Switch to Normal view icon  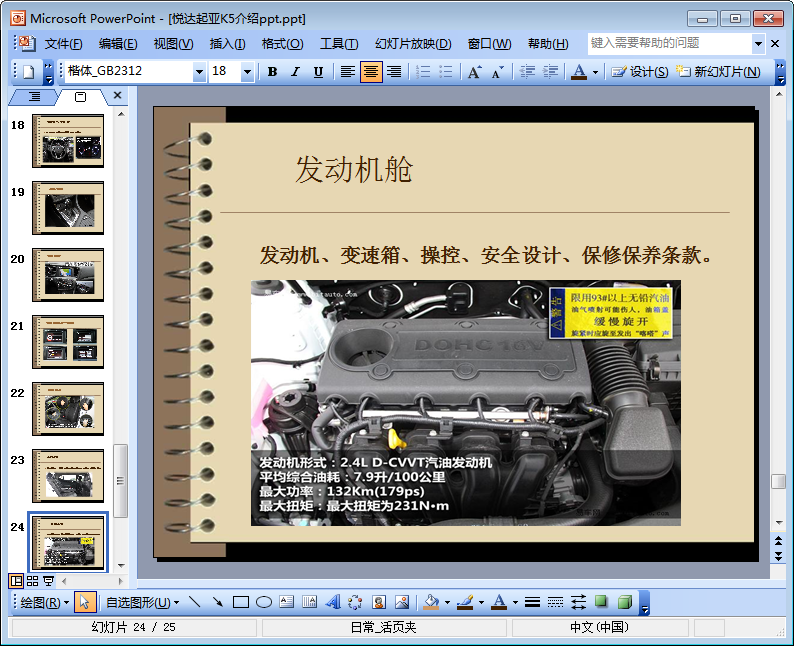tap(16, 581)
